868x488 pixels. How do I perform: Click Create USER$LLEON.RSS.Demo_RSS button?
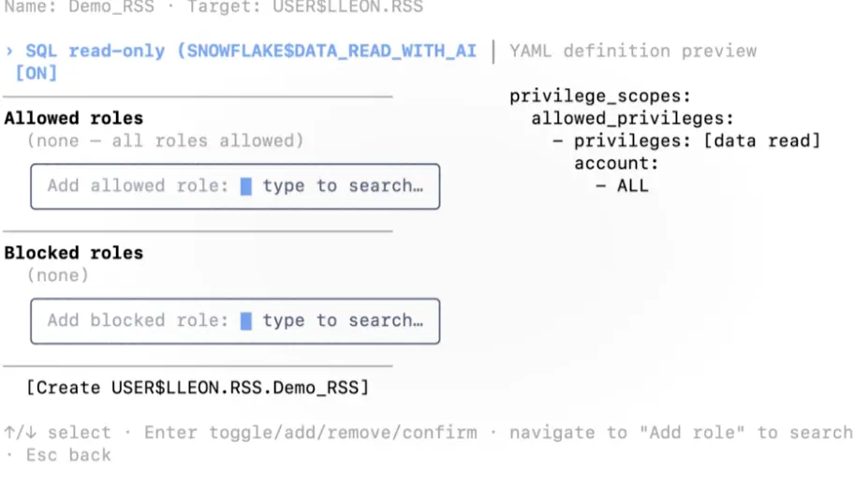(198, 387)
